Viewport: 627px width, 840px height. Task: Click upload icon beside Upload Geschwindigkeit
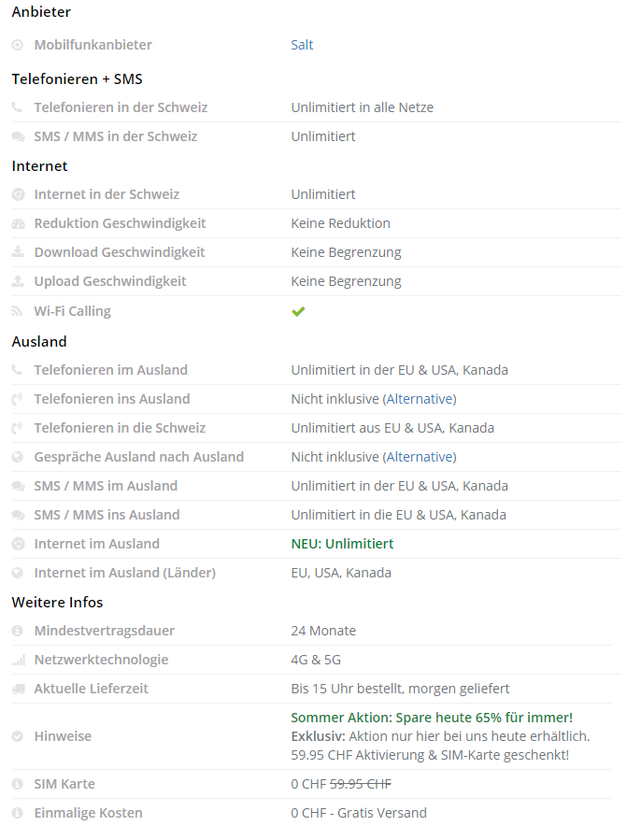[18, 281]
